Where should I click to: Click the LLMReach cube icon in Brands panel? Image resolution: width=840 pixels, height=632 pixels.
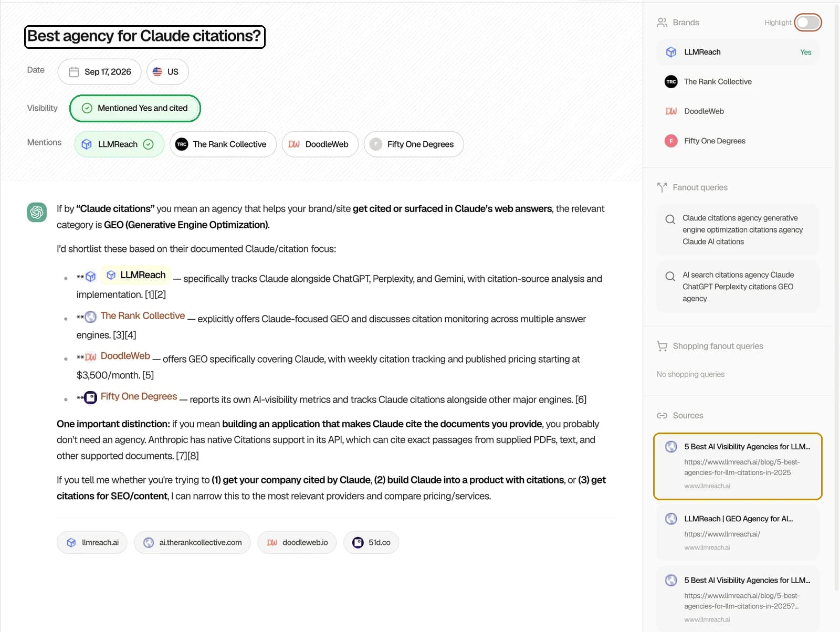pos(671,52)
